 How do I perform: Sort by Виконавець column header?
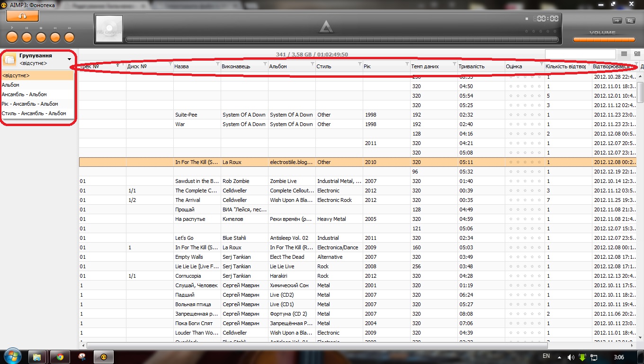click(244, 66)
